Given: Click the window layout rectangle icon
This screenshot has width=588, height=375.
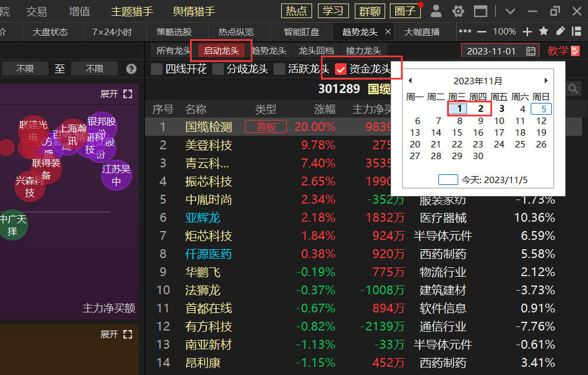Looking at the screenshot, I should click(x=480, y=11).
